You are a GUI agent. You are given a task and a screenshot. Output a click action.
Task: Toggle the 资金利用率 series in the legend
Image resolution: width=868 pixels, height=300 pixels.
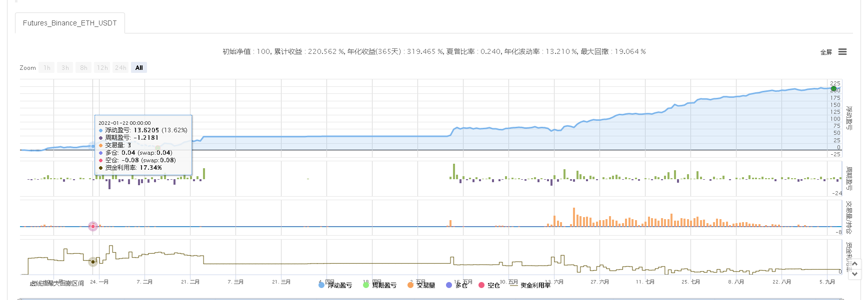pyautogui.click(x=529, y=286)
